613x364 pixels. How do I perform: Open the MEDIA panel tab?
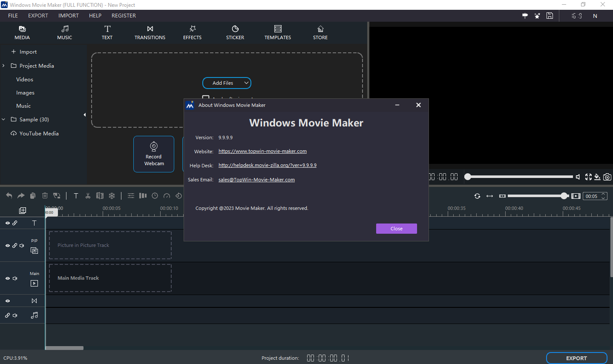[22, 32]
